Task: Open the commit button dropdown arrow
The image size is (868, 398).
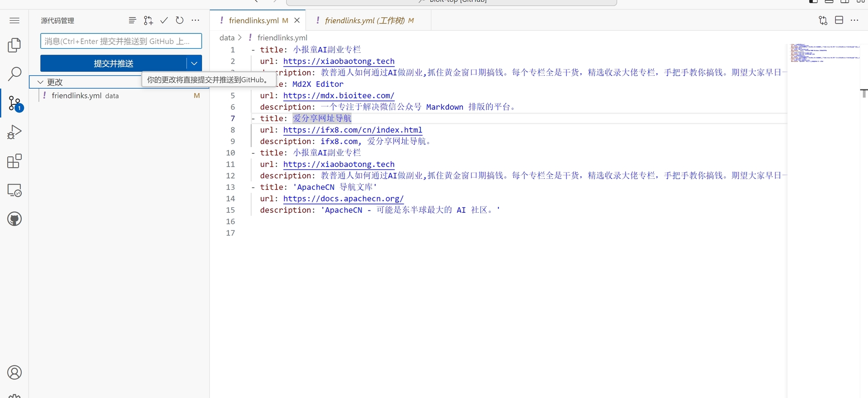Action: click(194, 63)
